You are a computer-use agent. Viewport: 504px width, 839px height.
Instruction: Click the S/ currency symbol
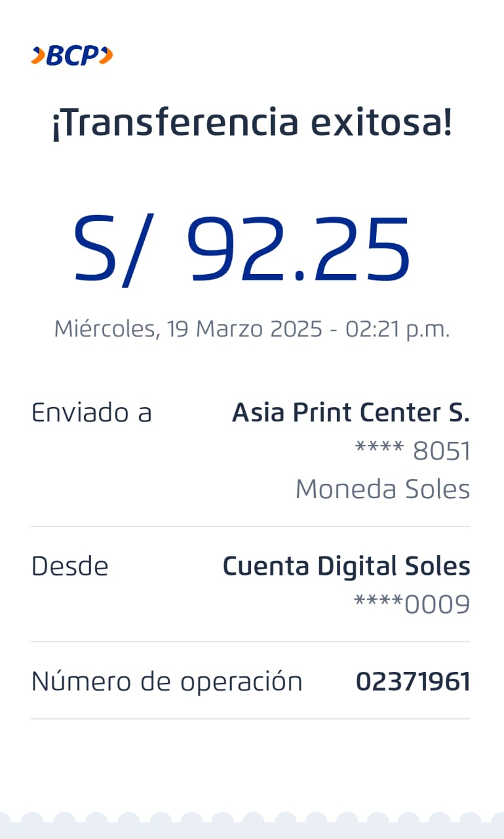coord(107,250)
